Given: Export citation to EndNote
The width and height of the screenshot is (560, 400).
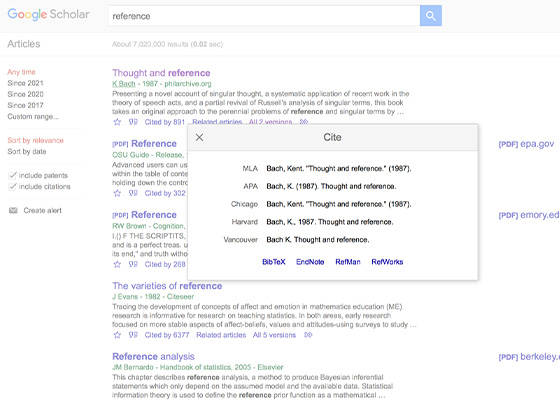Looking at the screenshot, I should [x=310, y=262].
